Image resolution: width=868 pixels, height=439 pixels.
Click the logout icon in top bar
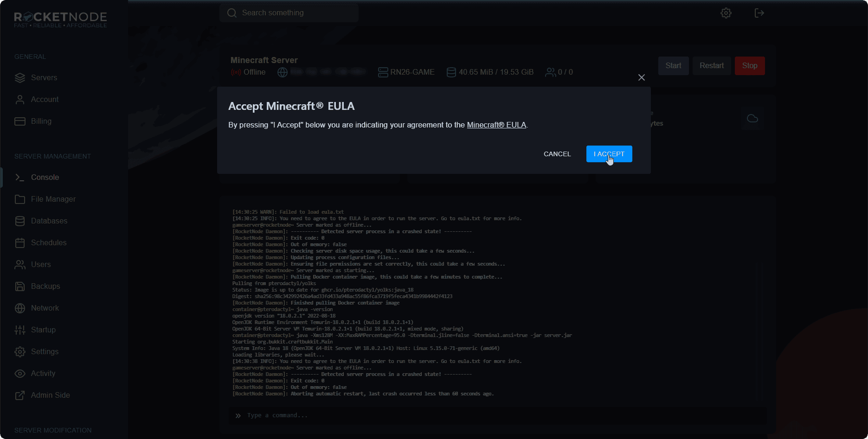point(759,13)
